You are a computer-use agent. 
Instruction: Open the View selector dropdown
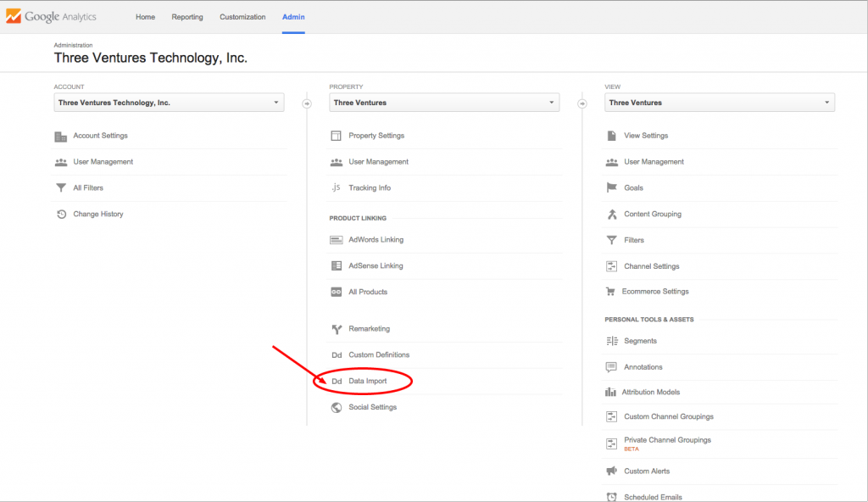(720, 103)
